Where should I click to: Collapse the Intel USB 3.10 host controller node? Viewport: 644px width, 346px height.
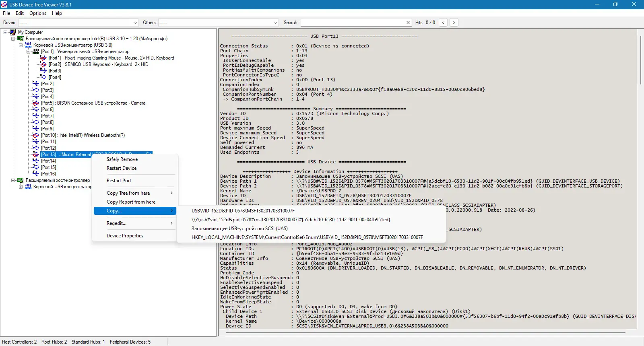[13, 39]
